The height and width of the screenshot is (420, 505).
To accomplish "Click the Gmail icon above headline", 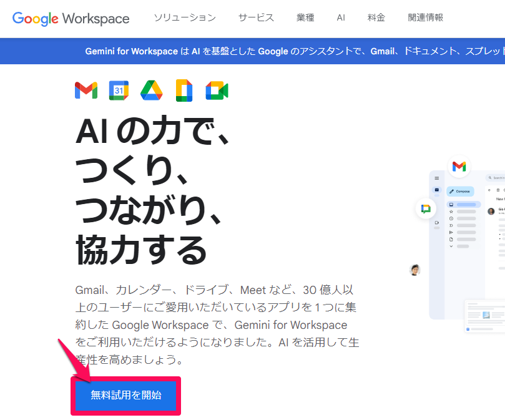I will point(86,90).
